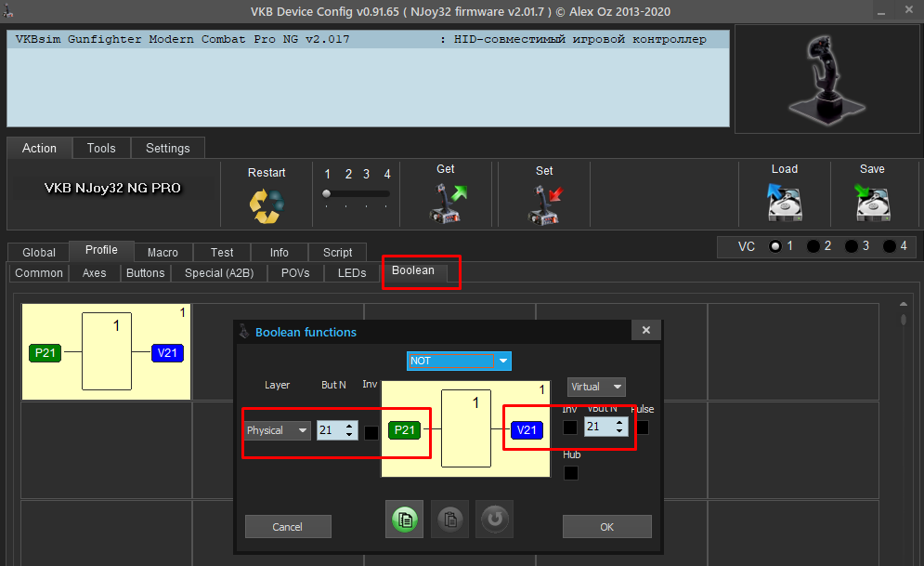Select the LEDs sub-tab
The height and width of the screenshot is (566, 924).
pos(352,273)
